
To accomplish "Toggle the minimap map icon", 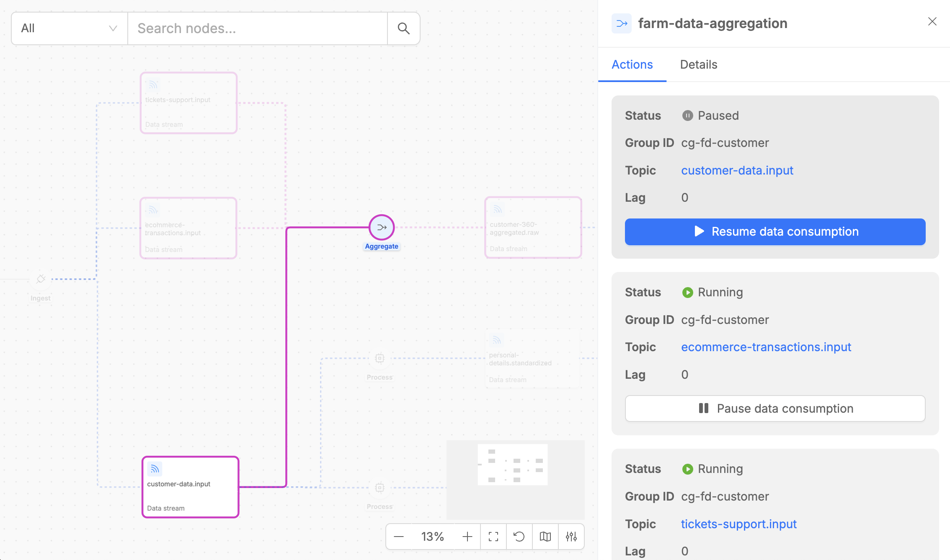I will (545, 537).
